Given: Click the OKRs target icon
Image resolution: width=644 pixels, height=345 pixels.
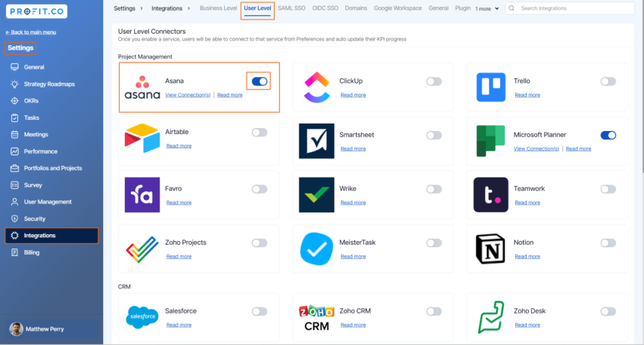Looking at the screenshot, I should click(15, 101).
